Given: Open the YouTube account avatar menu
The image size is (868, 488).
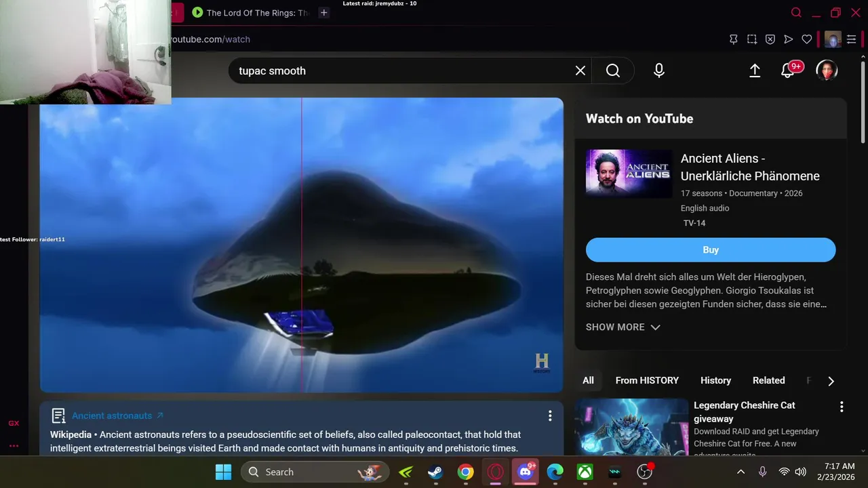Looking at the screenshot, I should tap(827, 70).
